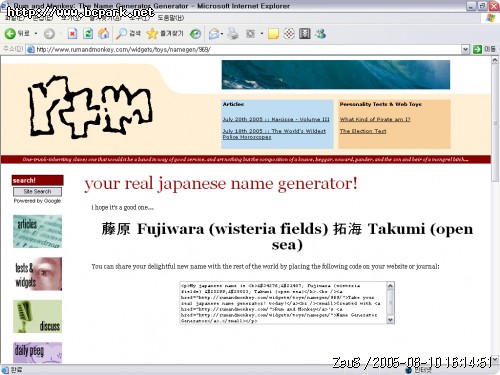Screen dimensions: 500x375
Task: Click the yellow note toolbar icon
Action: point(273,34)
